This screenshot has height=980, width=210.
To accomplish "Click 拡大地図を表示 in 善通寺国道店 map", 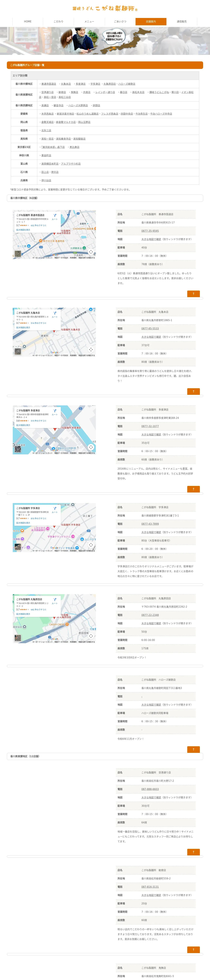I will click(23, 230).
